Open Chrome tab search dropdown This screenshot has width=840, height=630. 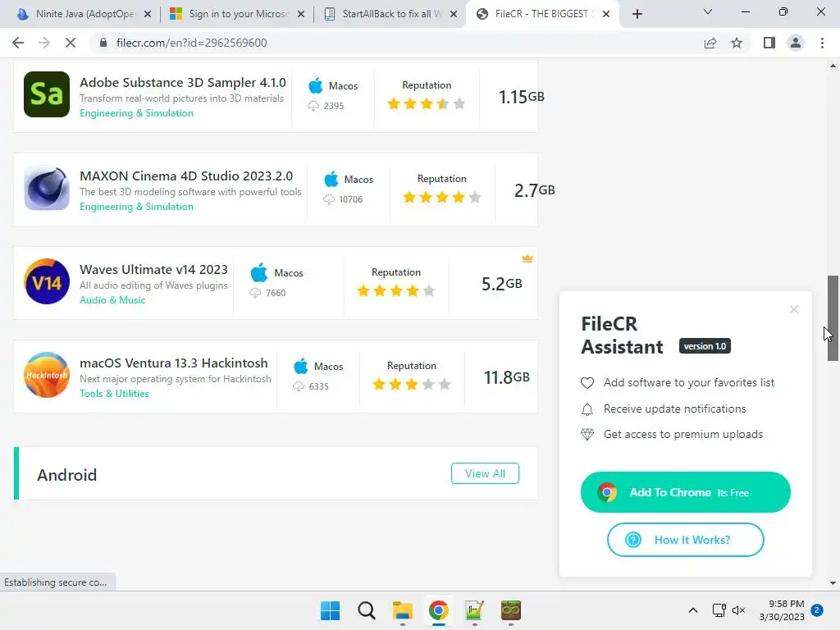coord(708,11)
